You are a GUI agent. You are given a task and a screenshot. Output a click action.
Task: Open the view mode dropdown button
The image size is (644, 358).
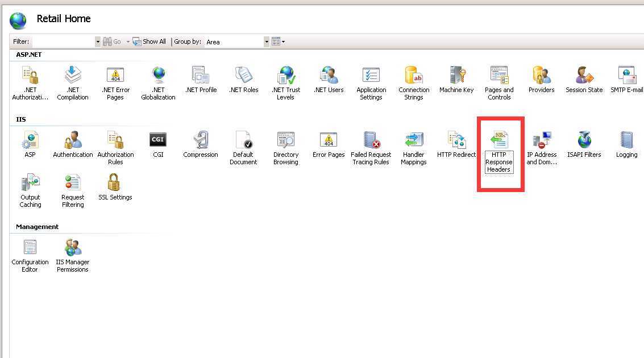click(x=278, y=41)
